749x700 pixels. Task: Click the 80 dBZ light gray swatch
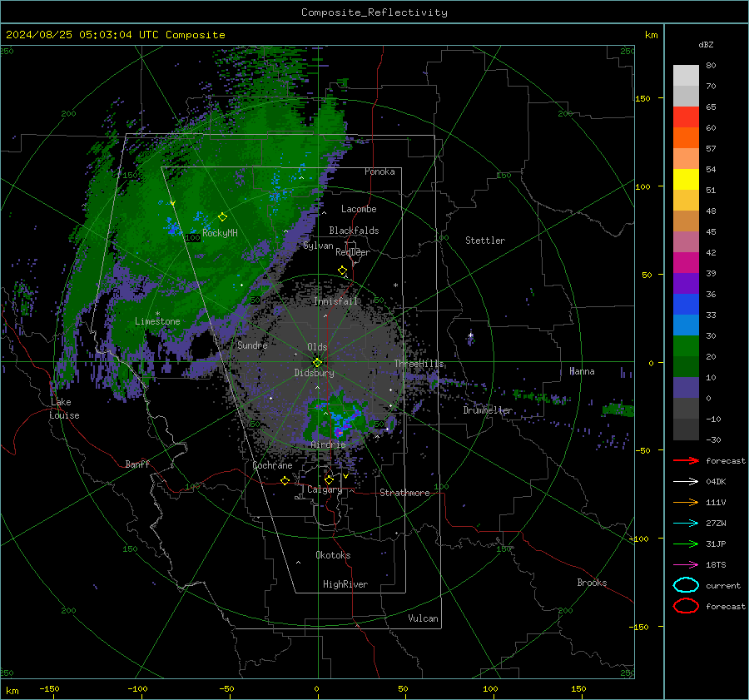click(686, 75)
